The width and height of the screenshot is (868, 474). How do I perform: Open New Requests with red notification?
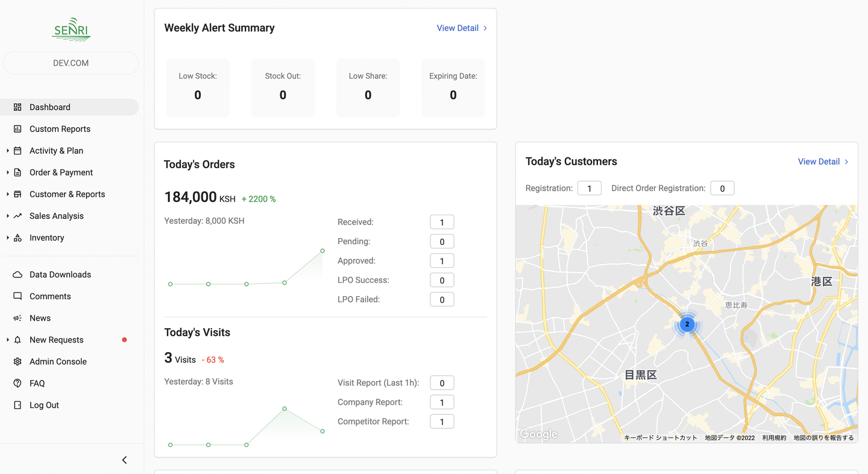57,340
